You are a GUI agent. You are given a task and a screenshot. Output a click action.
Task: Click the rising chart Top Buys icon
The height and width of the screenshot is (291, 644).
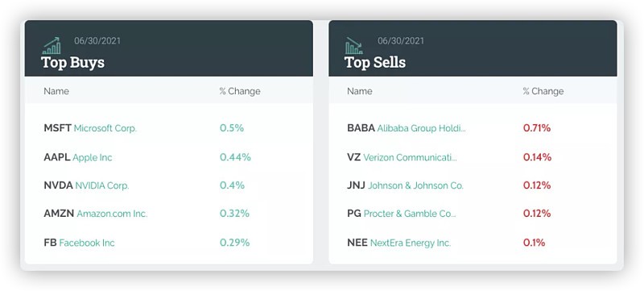click(x=52, y=46)
